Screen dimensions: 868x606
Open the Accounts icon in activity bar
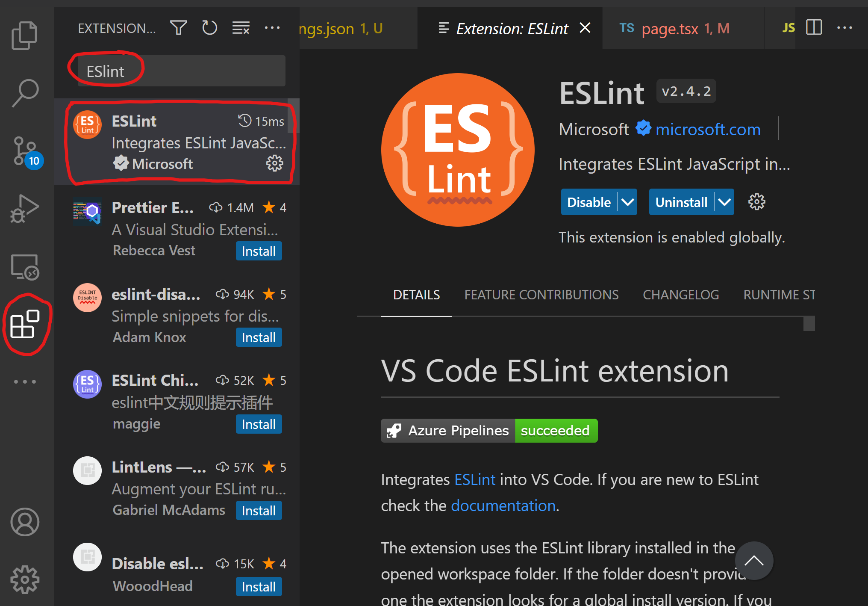pos(25,522)
